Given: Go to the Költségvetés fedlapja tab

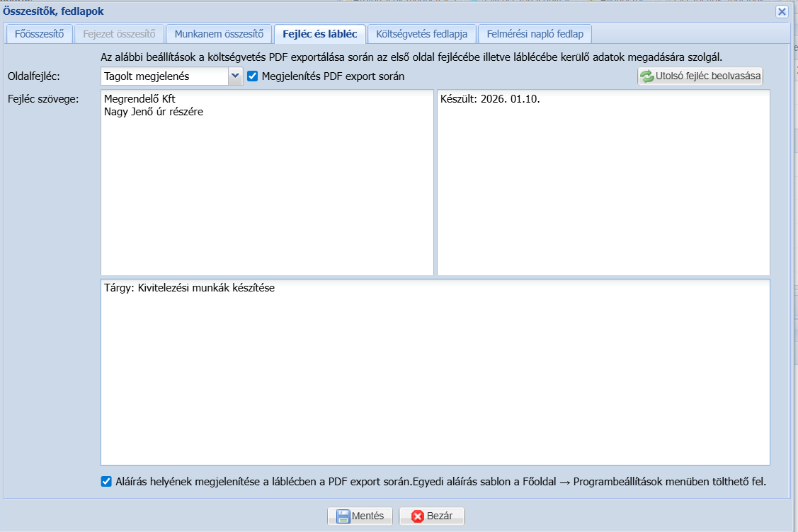Looking at the screenshot, I should point(422,33).
